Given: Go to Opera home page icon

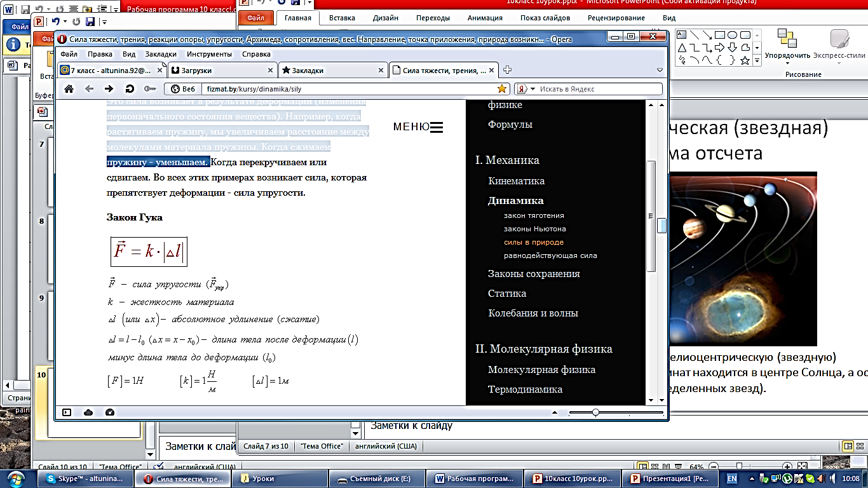Looking at the screenshot, I should tap(69, 89).
